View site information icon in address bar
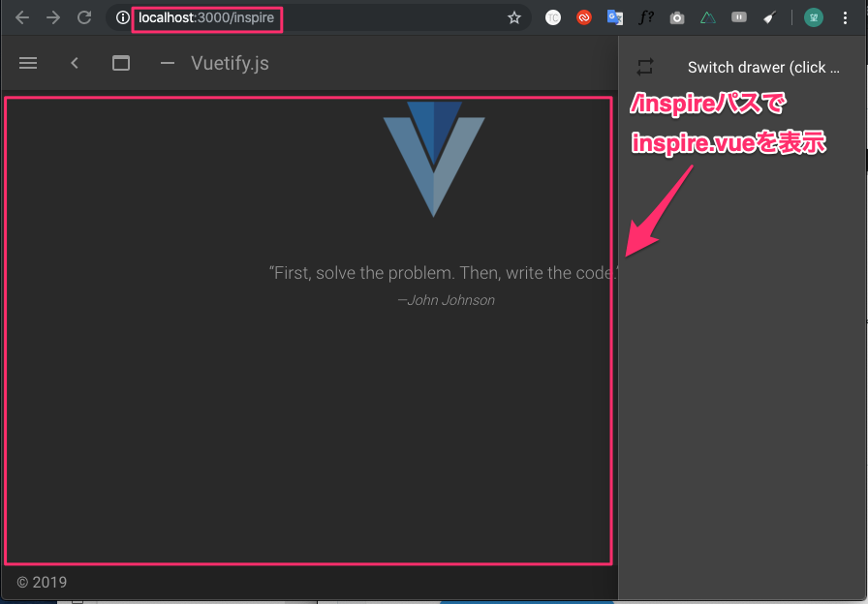Viewport: 868px width, 604px height. coord(122,17)
